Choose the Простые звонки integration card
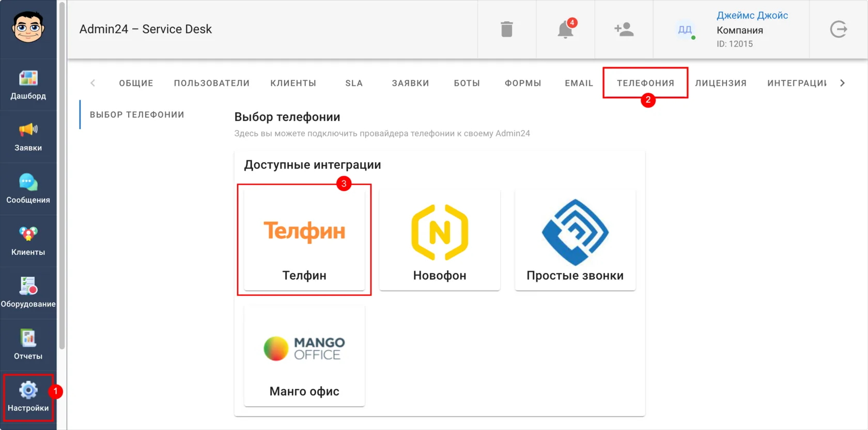 575,240
